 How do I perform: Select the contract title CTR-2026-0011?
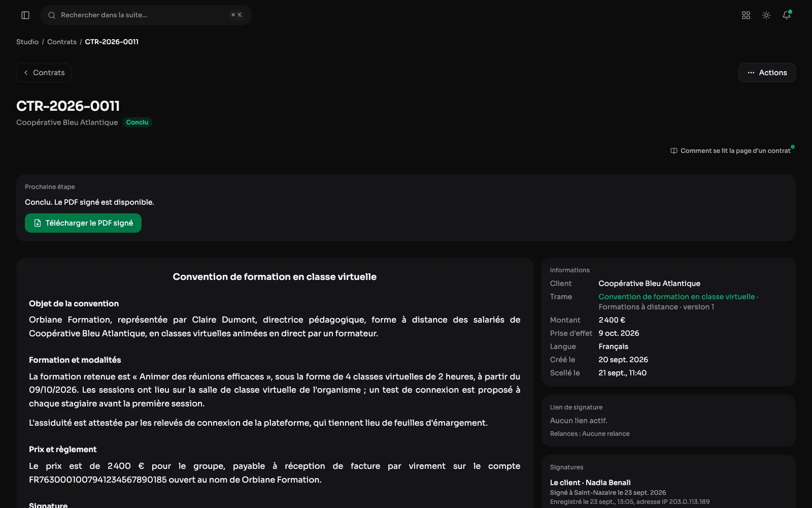[x=68, y=106]
